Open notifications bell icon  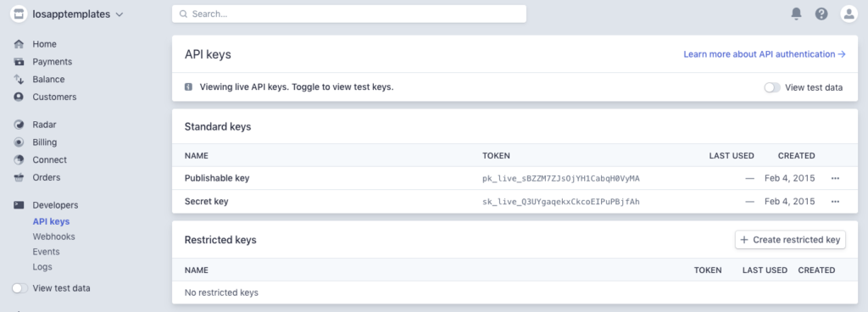[x=796, y=14]
